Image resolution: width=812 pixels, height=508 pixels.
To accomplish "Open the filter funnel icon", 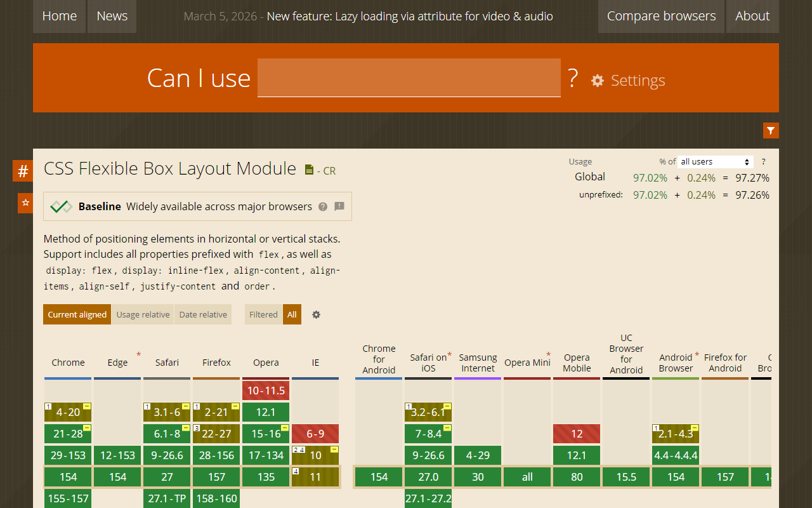I will point(771,131).
